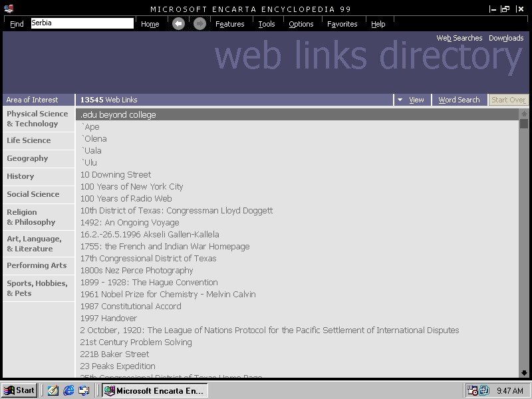Select the highlighted '.edu beyond college' entry

[297, 114]
